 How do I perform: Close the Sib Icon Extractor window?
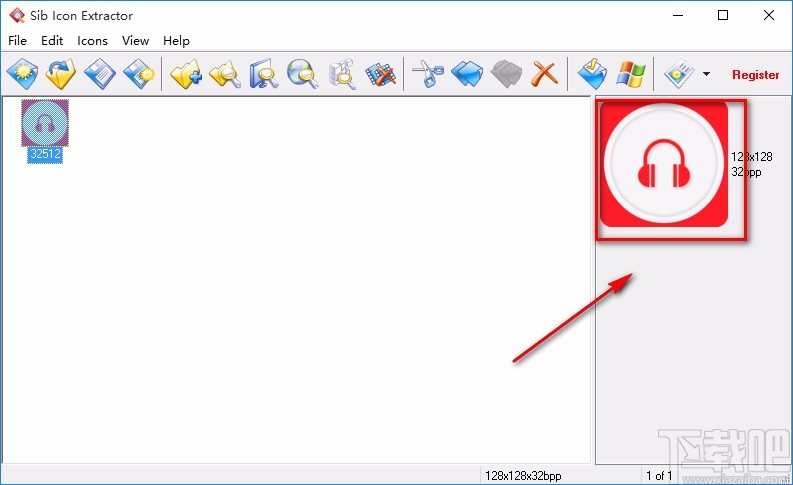click(x=769, y=15)
